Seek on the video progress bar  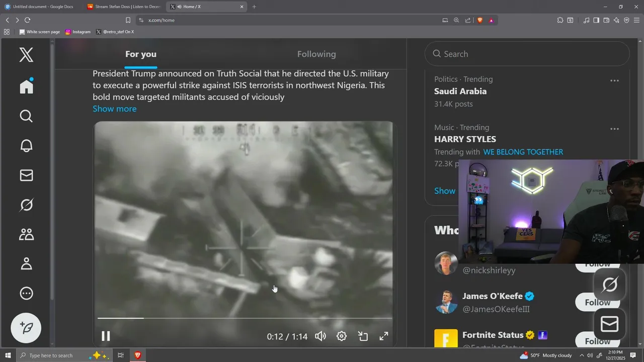(245, 318)
